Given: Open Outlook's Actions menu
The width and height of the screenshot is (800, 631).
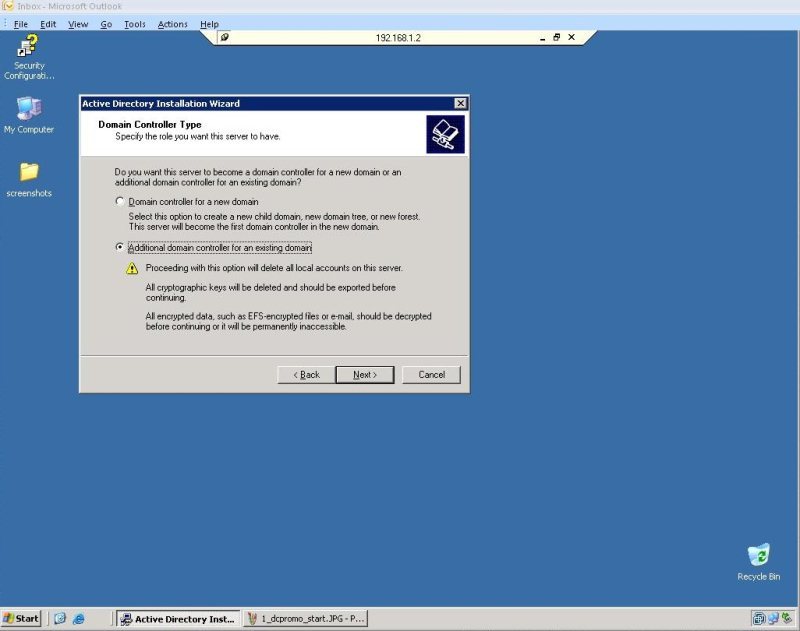Looking at the screenshot, I should coord(172,24).
